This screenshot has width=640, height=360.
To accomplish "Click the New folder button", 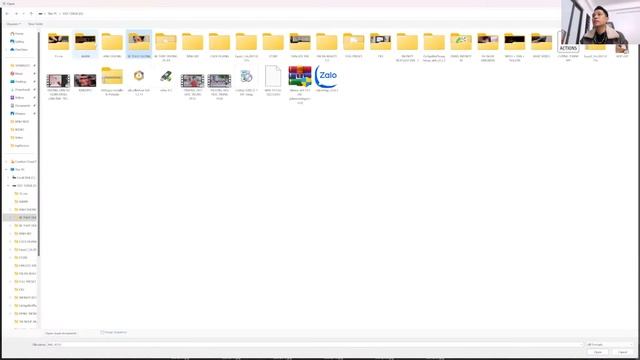I will pos(35,24).
